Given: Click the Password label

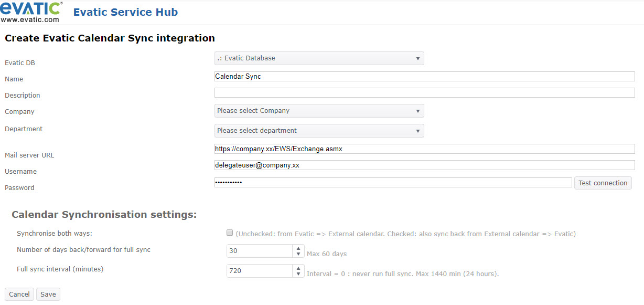Looking at the screenshot, I should pos(19,188).
